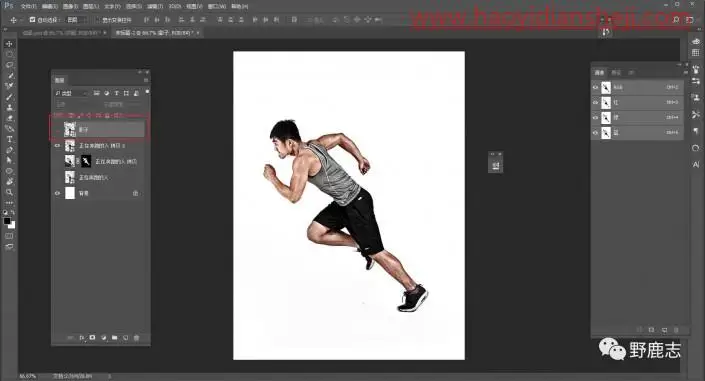Open the AI character panel icon in dock
Viewport: 705px width, 381px height.
tap(696, 165)
